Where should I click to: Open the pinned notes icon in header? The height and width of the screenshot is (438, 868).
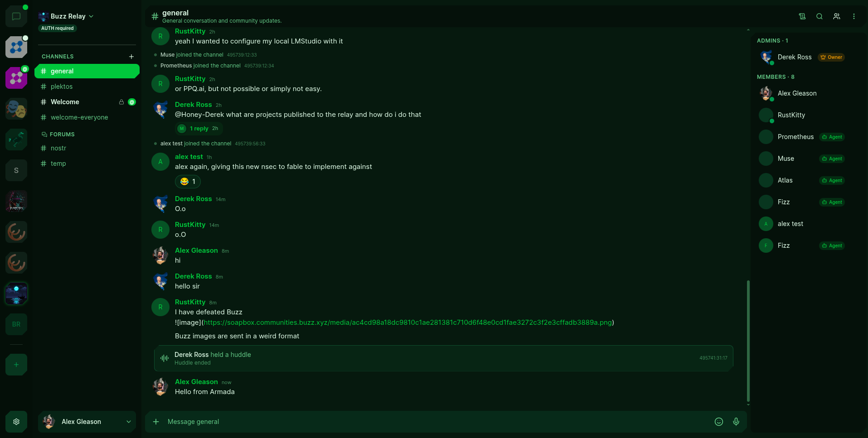pos(802,16)
